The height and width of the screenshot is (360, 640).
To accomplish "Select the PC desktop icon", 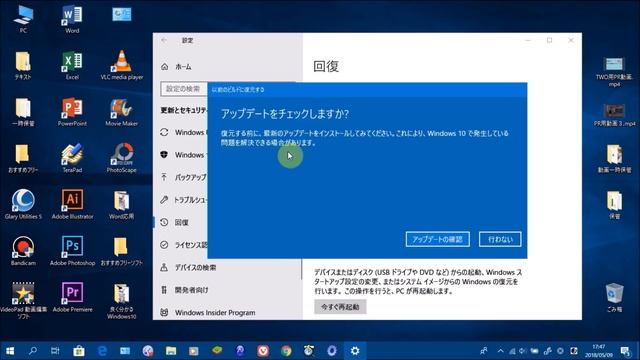I will tap(23, 18).
